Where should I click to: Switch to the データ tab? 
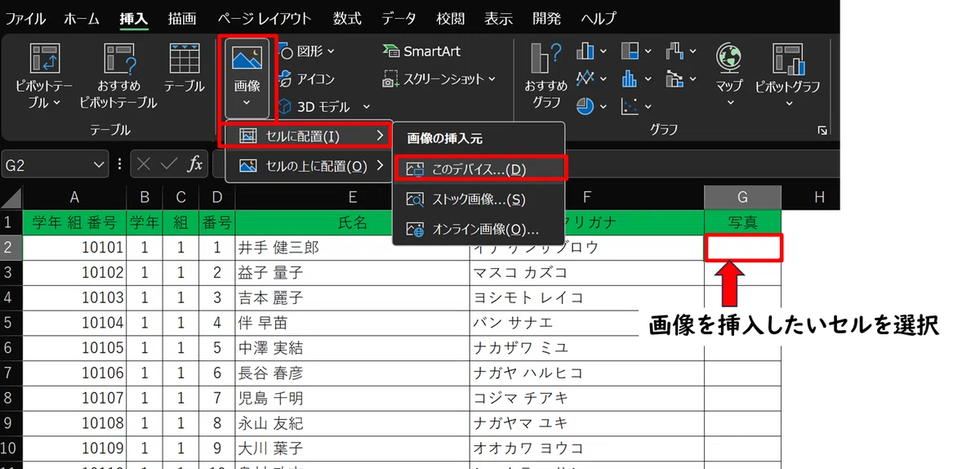[x=399, y=19]
